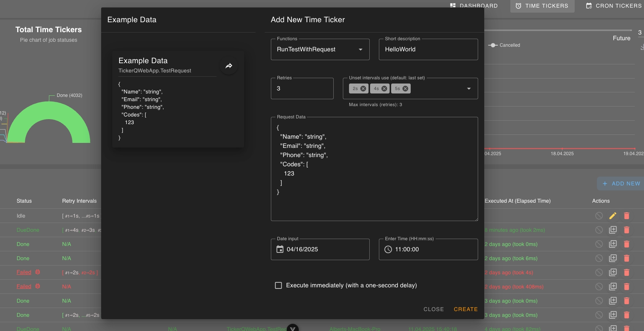Click the Short description field with HelloWorld

428,49
